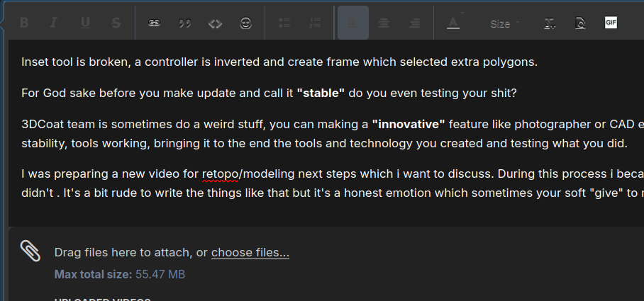Apply strikethrough to text

point(116,23)
